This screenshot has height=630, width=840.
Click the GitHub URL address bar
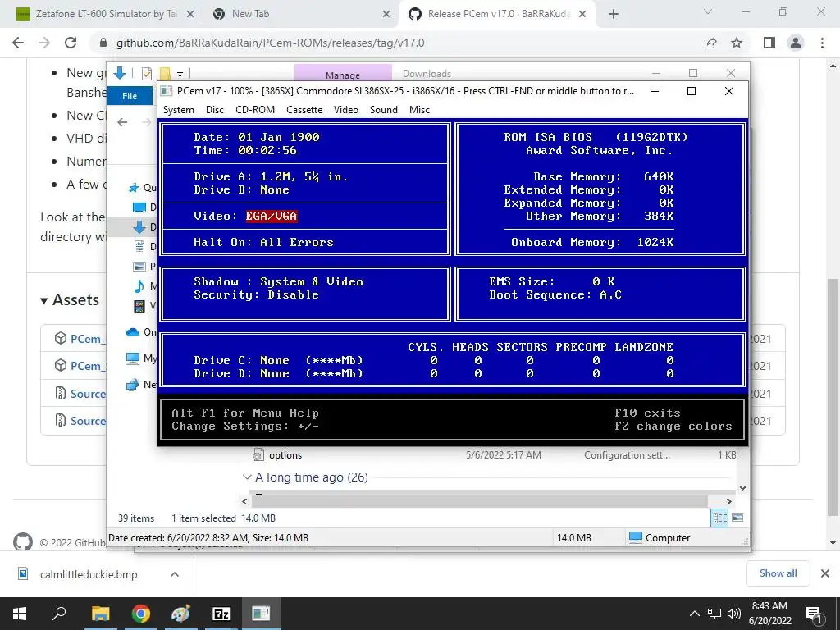270,43
